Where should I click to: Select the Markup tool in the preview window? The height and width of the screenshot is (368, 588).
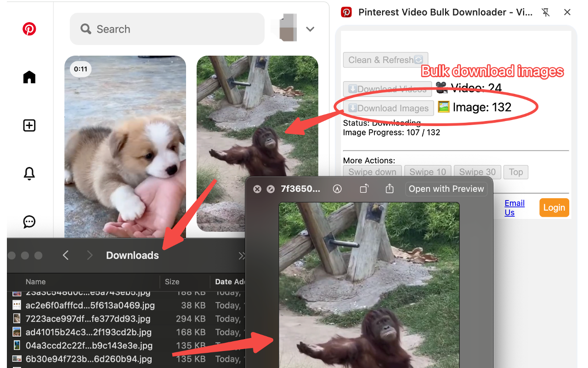(x=337, y=189)
